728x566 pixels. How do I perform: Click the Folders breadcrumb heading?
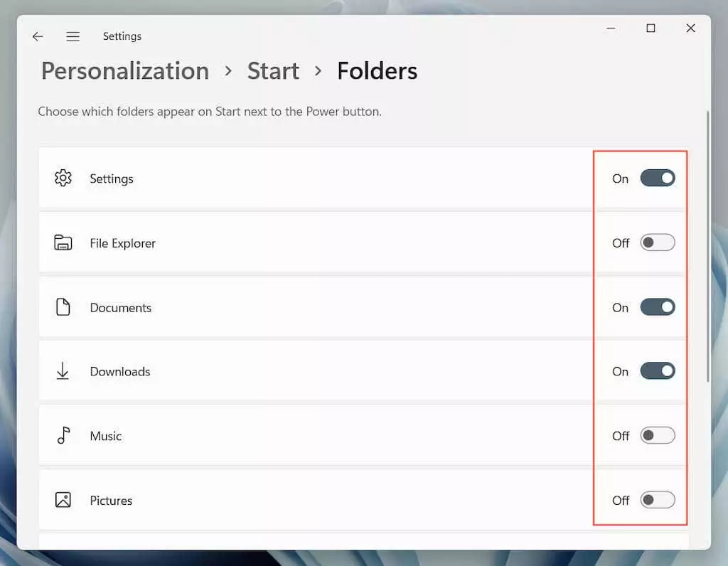click(x=377, y=71)
